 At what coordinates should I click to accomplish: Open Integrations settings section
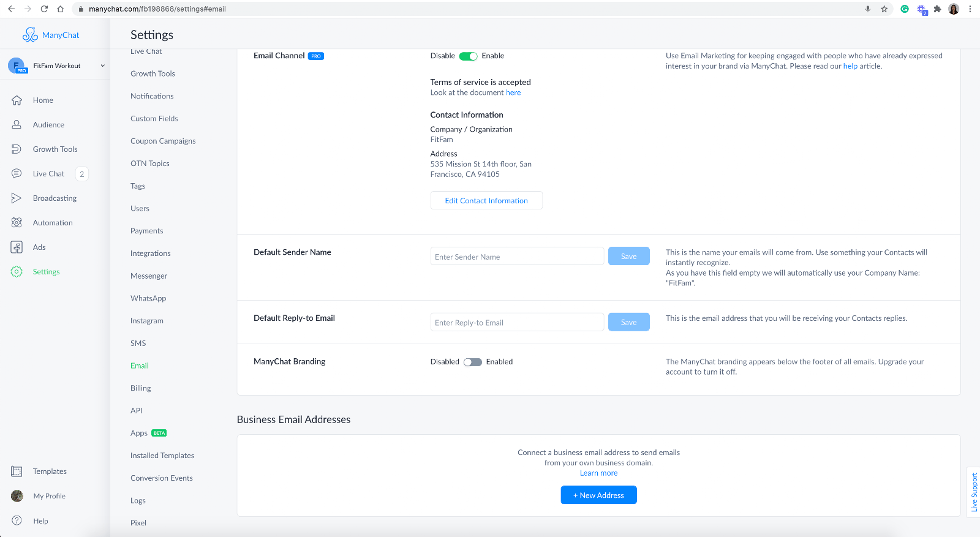click(x=151, y=253)
